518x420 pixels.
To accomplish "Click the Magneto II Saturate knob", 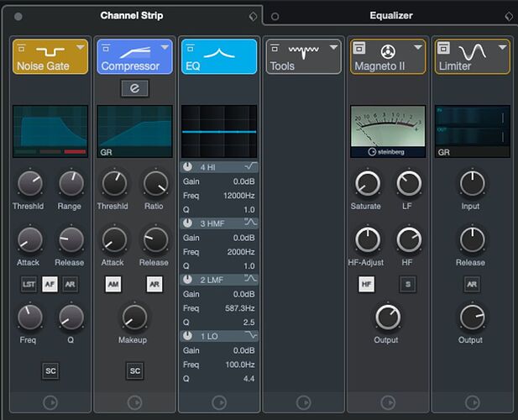I will point(368,183).
